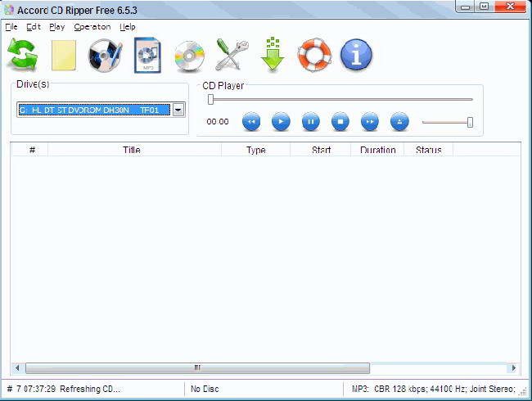Click the volume slider handle

click(x=470, y=122)
